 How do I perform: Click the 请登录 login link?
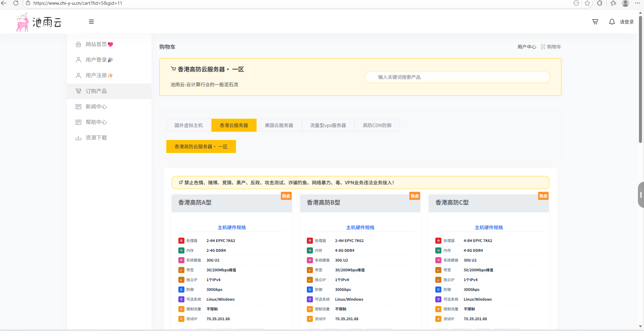[x=626, y=22]
